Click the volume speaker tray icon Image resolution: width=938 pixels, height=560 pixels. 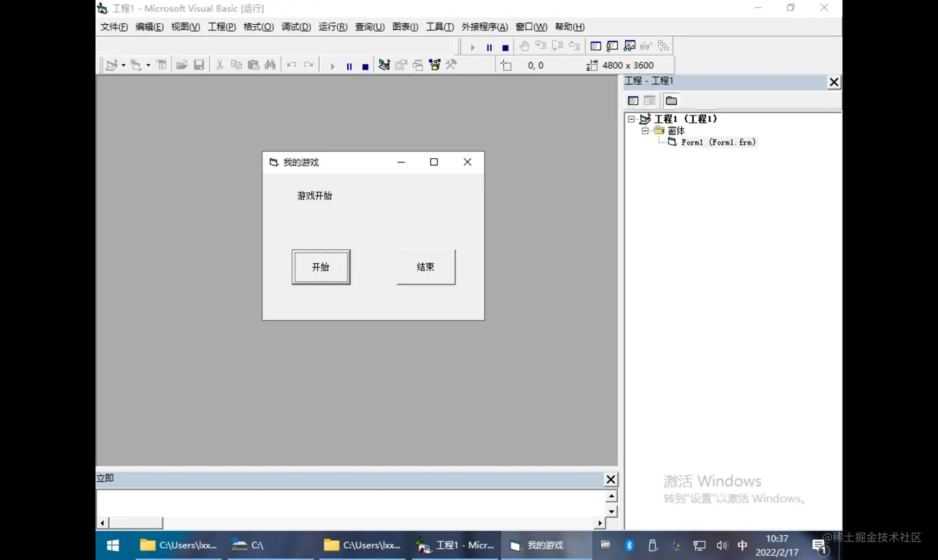[x=721, y=546]
